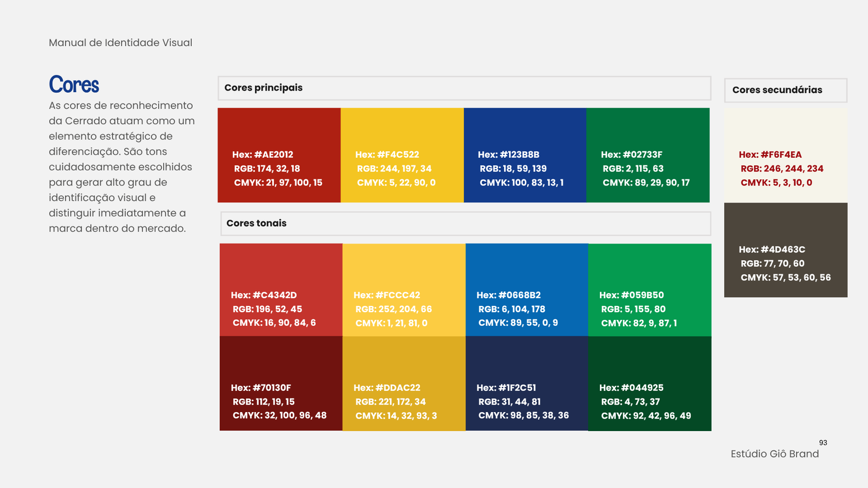Click the "Manual de Identidade Visual" heading
The width and height of the screenshot is (868, 488).
point(120,43)
